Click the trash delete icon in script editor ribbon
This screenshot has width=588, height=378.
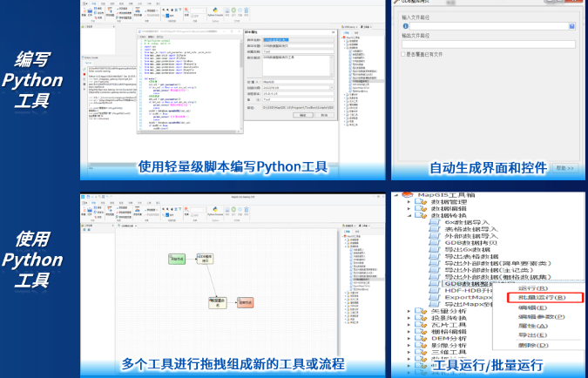[247, 12]
